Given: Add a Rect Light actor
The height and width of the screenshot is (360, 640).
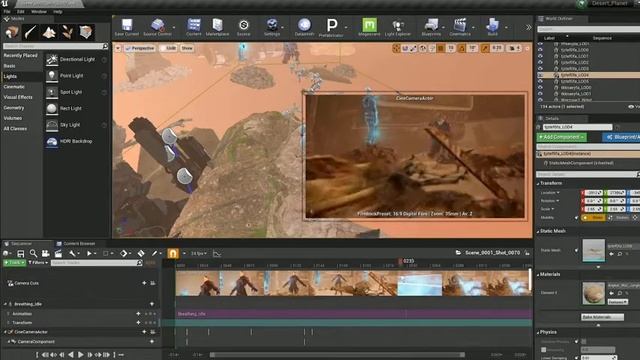Looking at the screenshot, I should tap(76, 109).
